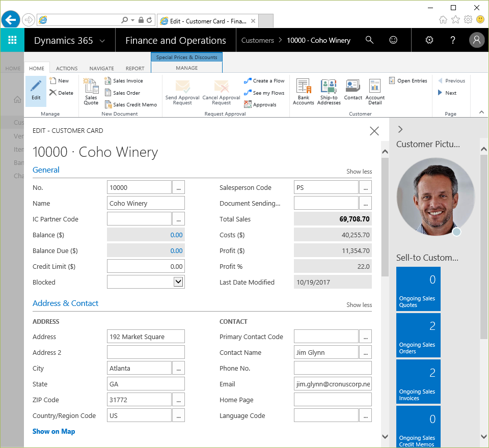The image size is (489, 448).
Task: Switch to the ACTIONS ribbon tab
Action: [67, 68]
